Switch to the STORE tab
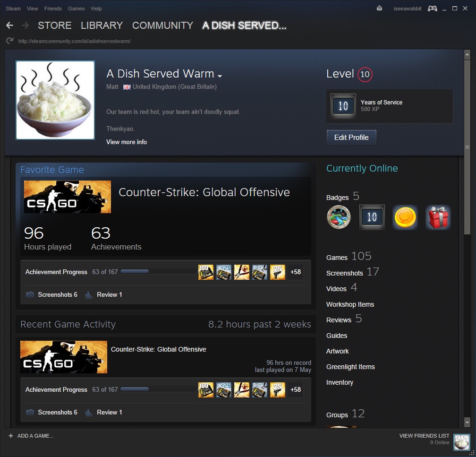The width and height of the screenshot is (476, 457). tap(55, 26)
